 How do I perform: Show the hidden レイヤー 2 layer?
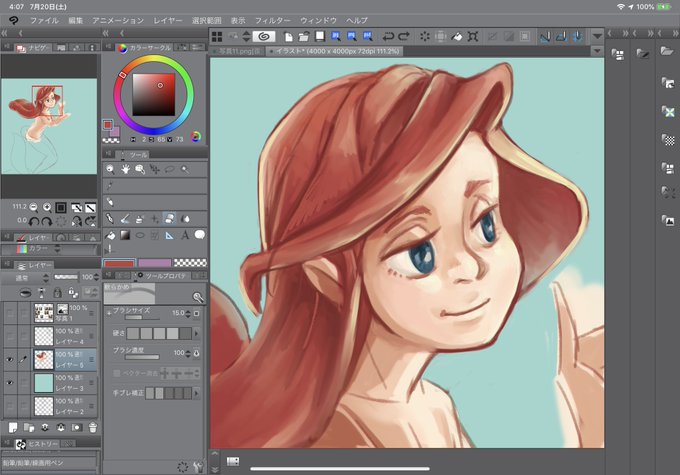pyautogui.click(x=10, y=406)
